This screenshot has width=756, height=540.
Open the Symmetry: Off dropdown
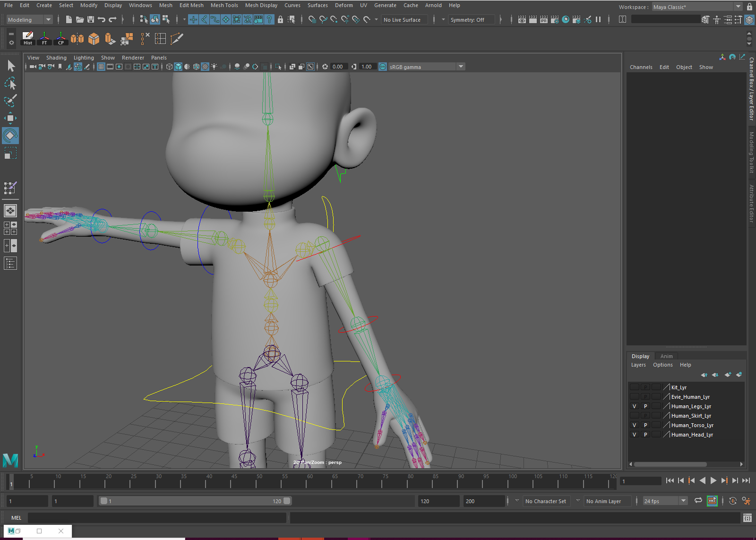471,19
